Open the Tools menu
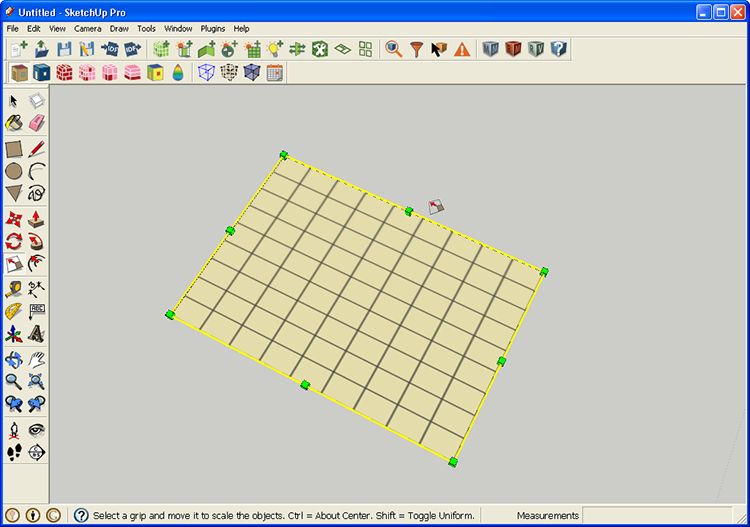 pyautogui.click(x=146, y=29)
